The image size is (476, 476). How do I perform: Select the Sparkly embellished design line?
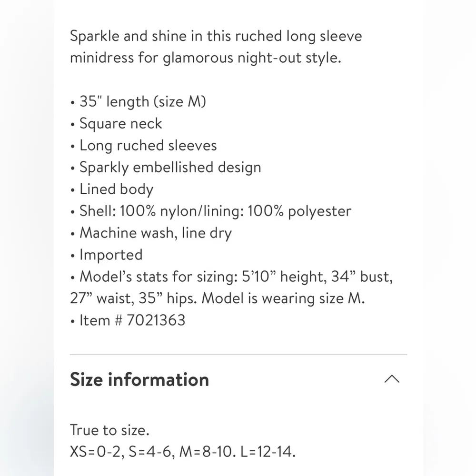(x=170, y=167)
